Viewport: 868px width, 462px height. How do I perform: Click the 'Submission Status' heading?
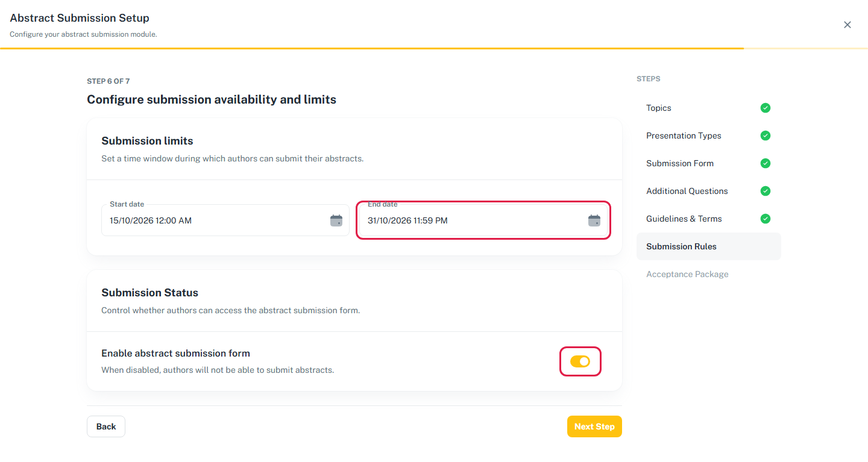[149, 293]
